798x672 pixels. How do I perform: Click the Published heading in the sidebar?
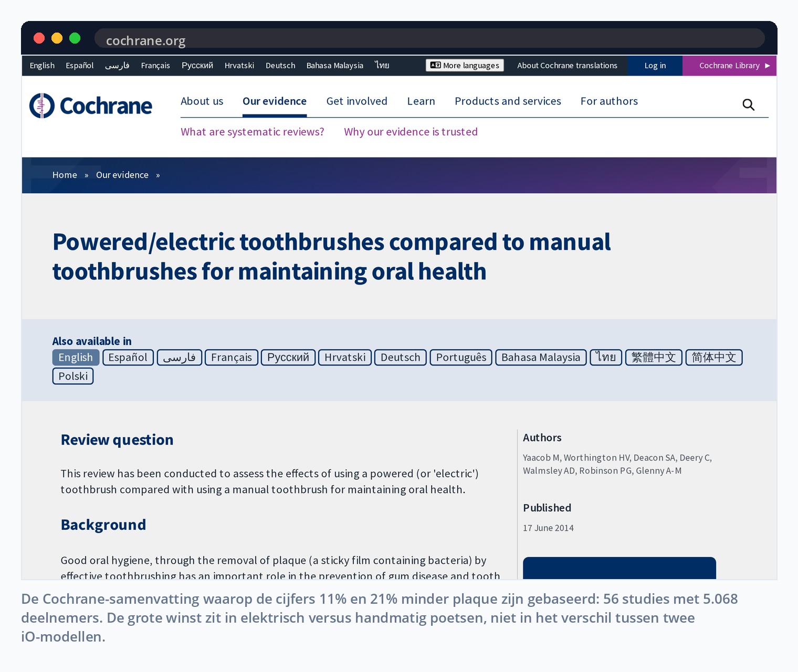pyautogui.click(x=547, y=508)
